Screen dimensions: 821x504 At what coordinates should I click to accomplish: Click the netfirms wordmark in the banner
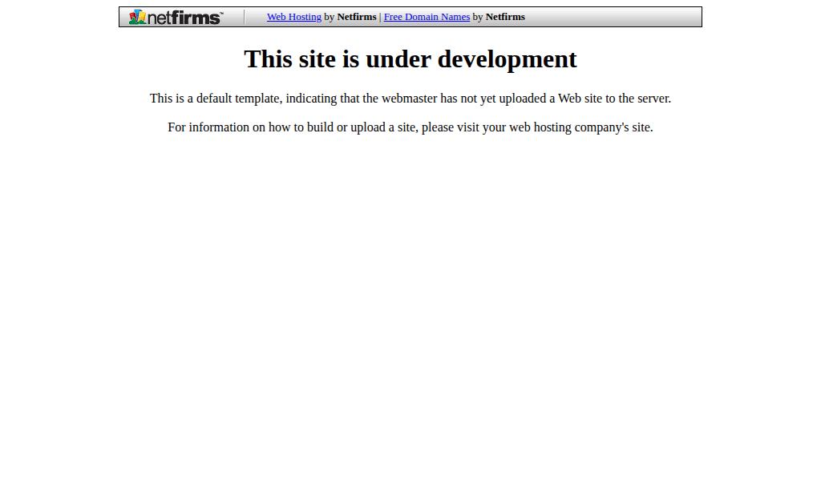click(184, 18)
